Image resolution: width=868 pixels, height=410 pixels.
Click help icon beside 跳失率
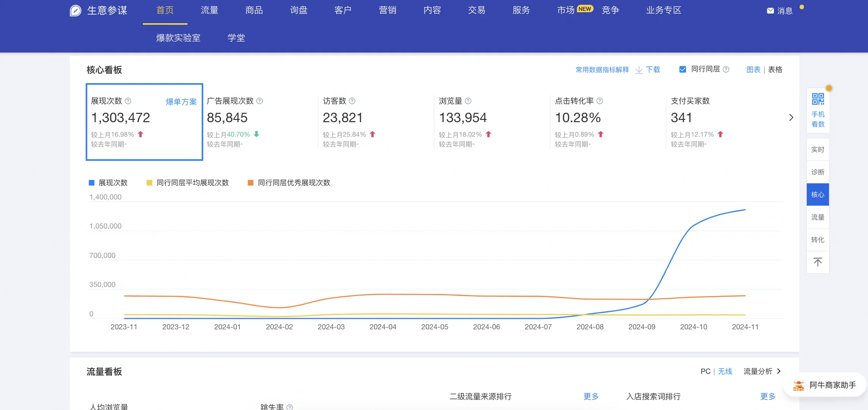click(x=290, y=407)
